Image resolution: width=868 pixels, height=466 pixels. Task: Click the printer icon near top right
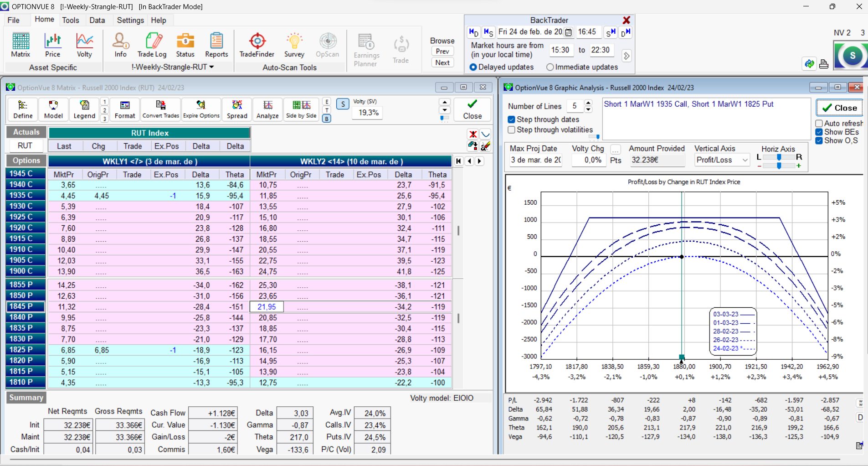[824, 64]
